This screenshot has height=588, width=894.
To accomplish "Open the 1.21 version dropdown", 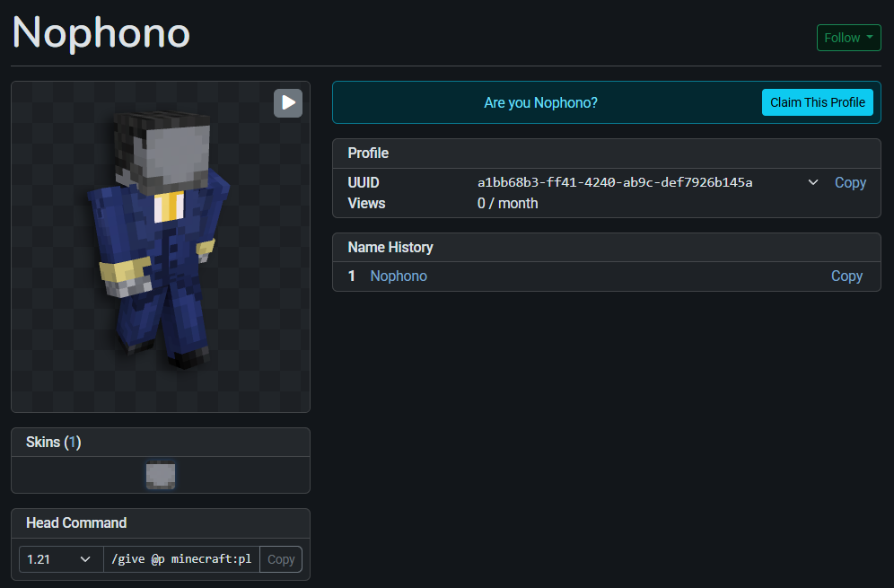I will [x=60, y=559].
